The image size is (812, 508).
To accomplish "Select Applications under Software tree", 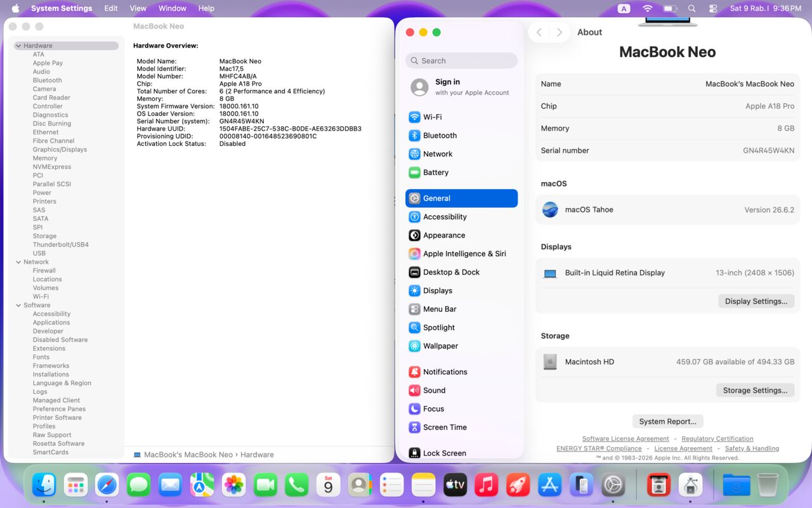I will (x=51, y=323).
